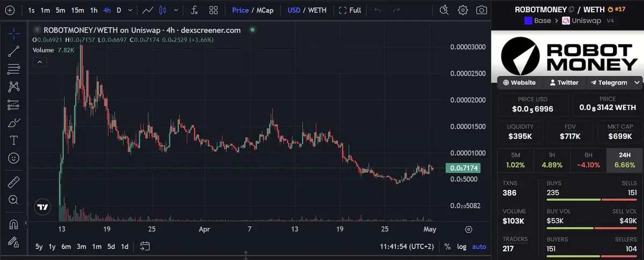Expand more timeframes dropdown arrow

click(130, 10)
